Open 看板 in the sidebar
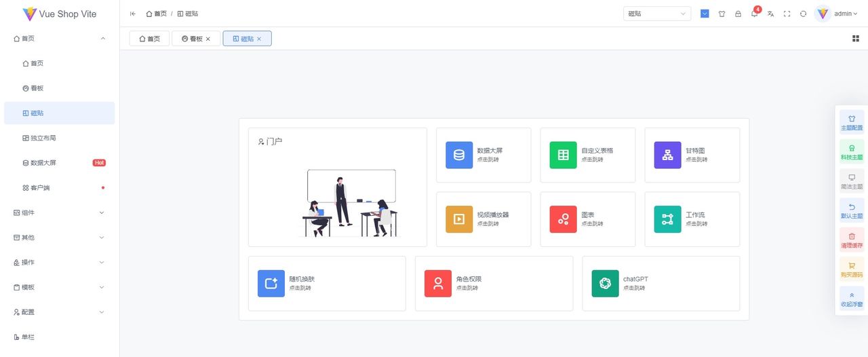The image size is (868, 357). 60,88
